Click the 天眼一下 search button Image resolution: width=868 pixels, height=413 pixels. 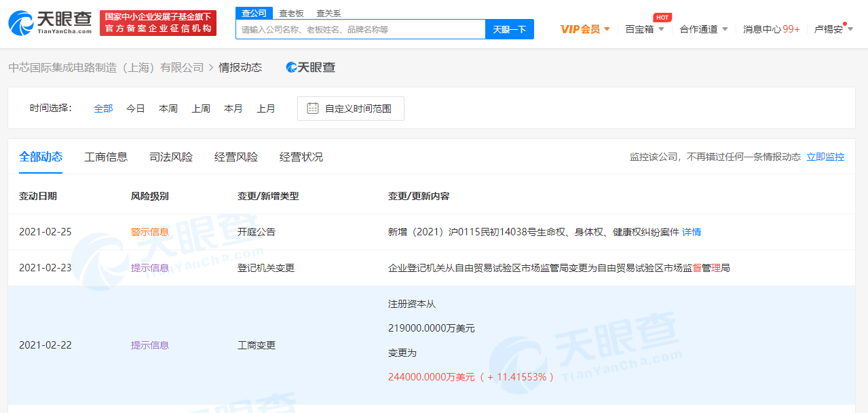[x=510, y=29]
